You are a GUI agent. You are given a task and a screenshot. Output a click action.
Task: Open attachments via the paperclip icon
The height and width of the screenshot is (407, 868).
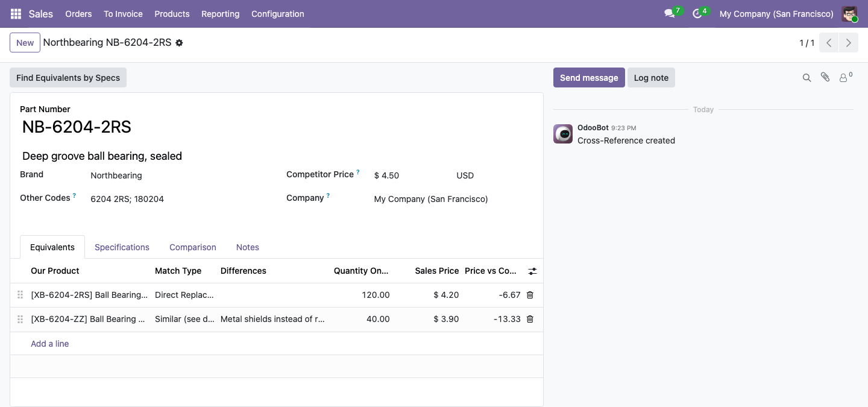(x=825, y=77)
